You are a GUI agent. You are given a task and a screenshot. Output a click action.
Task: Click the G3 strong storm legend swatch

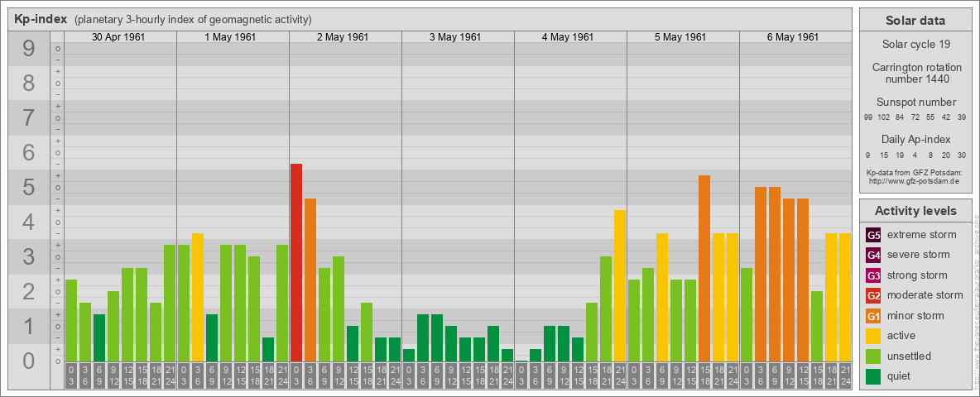873,275
